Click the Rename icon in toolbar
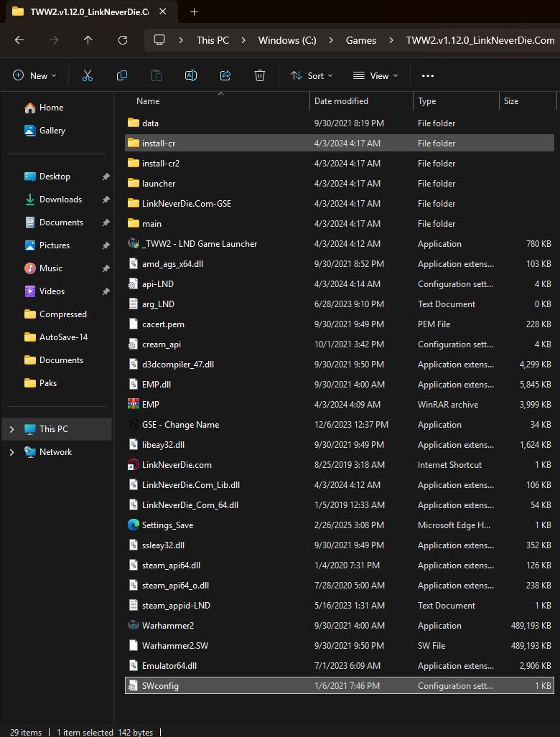 (x=191, y=75)
